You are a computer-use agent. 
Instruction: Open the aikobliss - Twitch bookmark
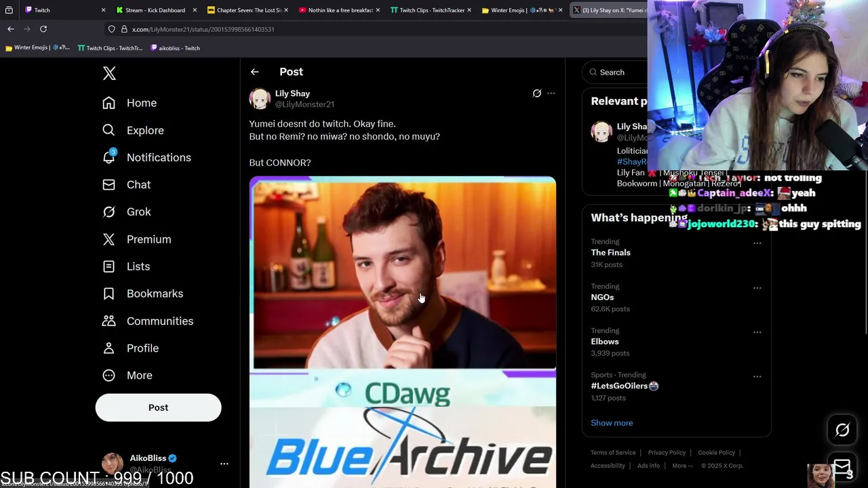(175, 48)
